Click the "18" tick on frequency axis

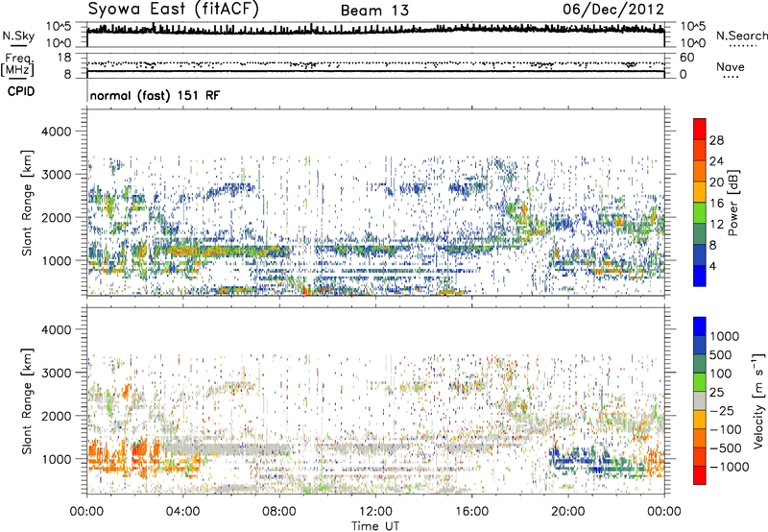(64, 58)
